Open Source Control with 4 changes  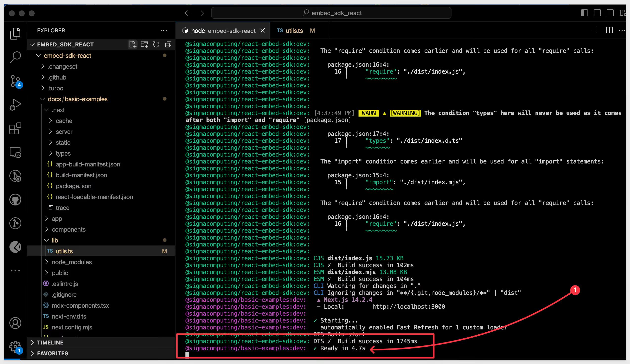coord(16,81)
